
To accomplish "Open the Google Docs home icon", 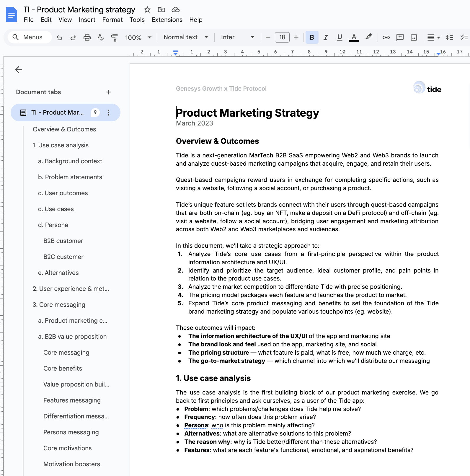I will click(x=11, y=14).
